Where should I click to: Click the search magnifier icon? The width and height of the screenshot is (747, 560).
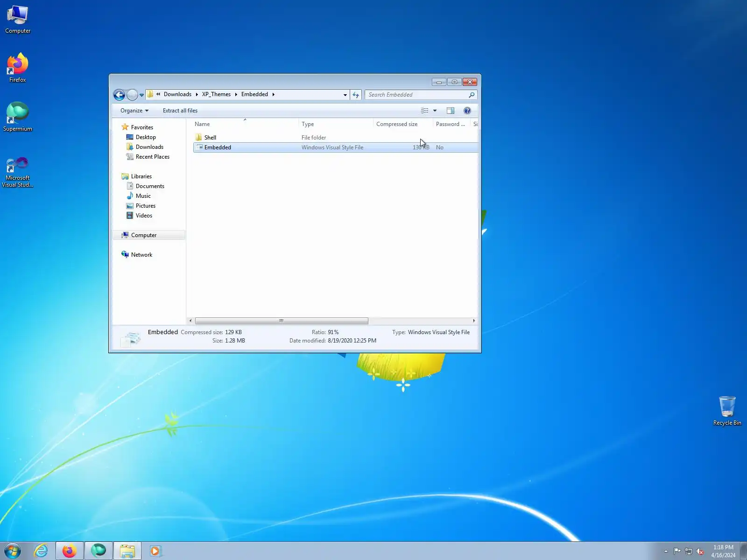click(472, 95)
